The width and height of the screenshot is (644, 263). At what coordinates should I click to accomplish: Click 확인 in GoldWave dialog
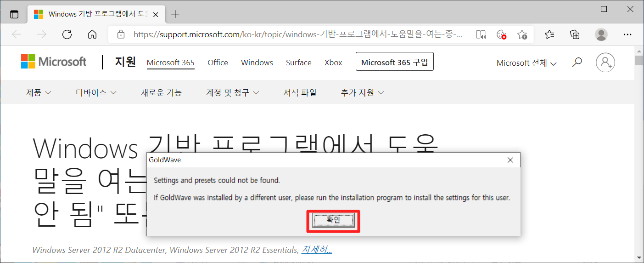point(333,221)
